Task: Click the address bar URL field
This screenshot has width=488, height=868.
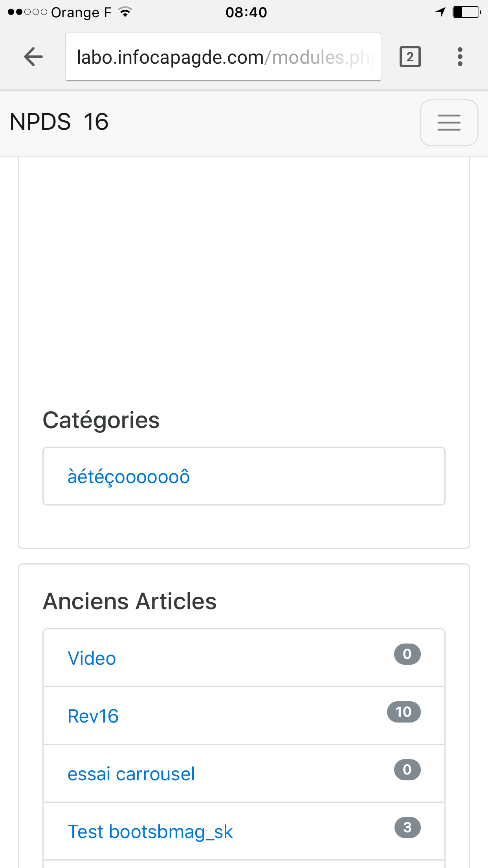Action: pyautogui.click(x=223, y=57)
